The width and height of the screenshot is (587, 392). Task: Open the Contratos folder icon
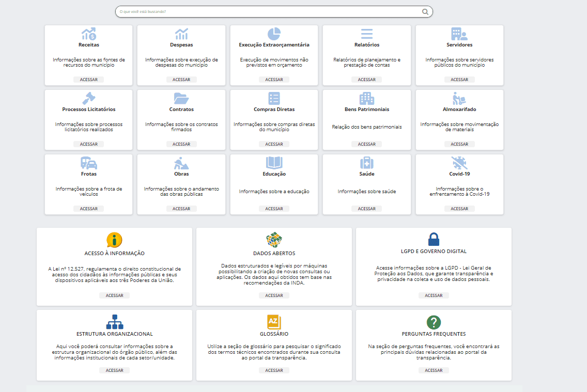[x=181, y=99]
